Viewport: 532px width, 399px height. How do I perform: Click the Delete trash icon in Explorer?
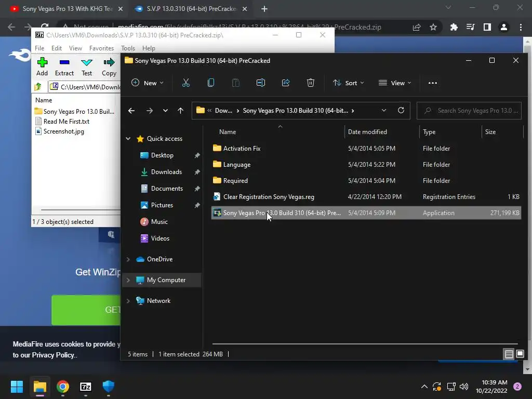[x=311, y=83]
